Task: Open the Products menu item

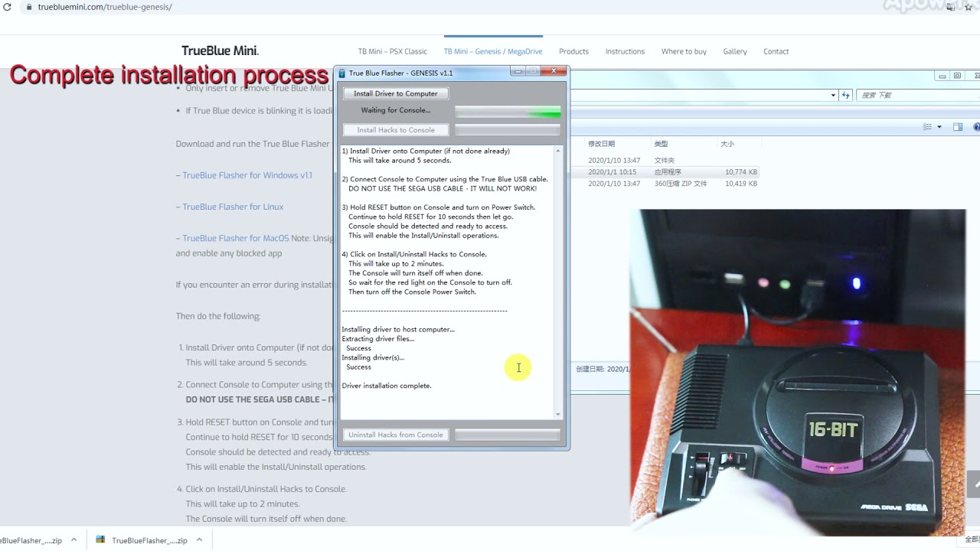Action: click(573, 51)
